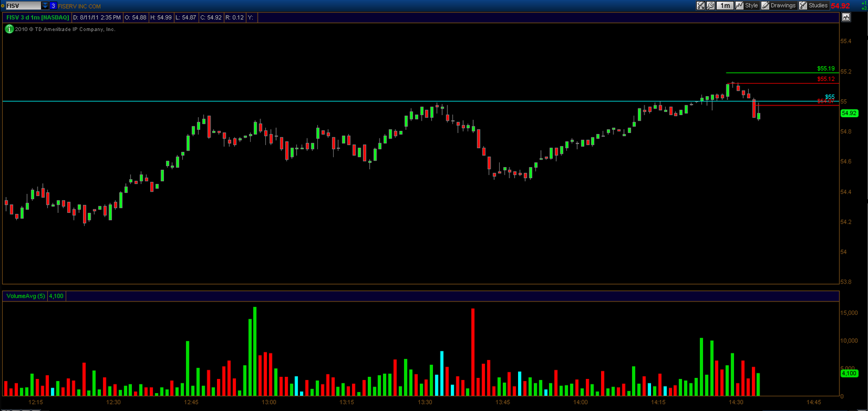
Task: Open chart settings wrench icon
Action: [710, 5]
